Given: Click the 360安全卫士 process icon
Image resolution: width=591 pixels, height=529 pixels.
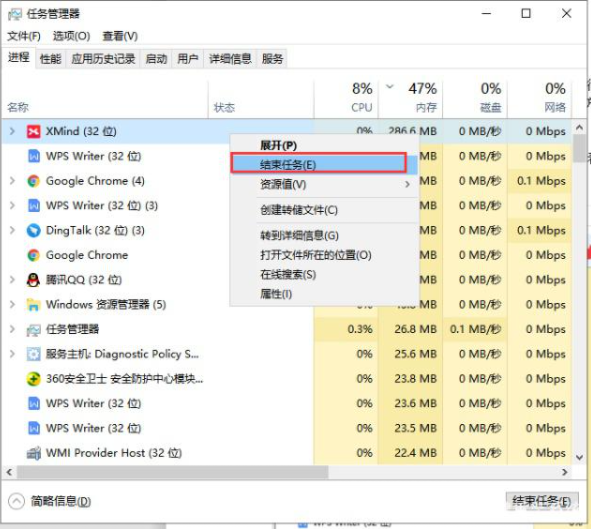Looking at the screenshot, I should [34, 379].
